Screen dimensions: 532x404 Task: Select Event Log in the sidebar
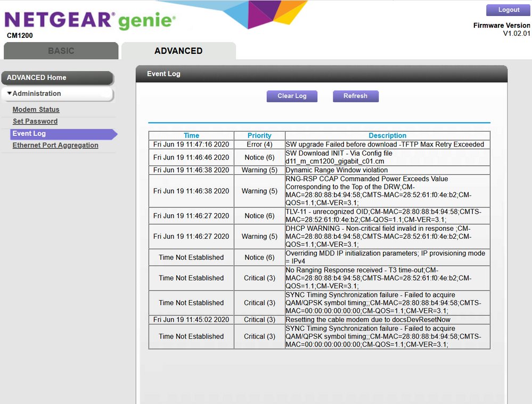[29, 134]
